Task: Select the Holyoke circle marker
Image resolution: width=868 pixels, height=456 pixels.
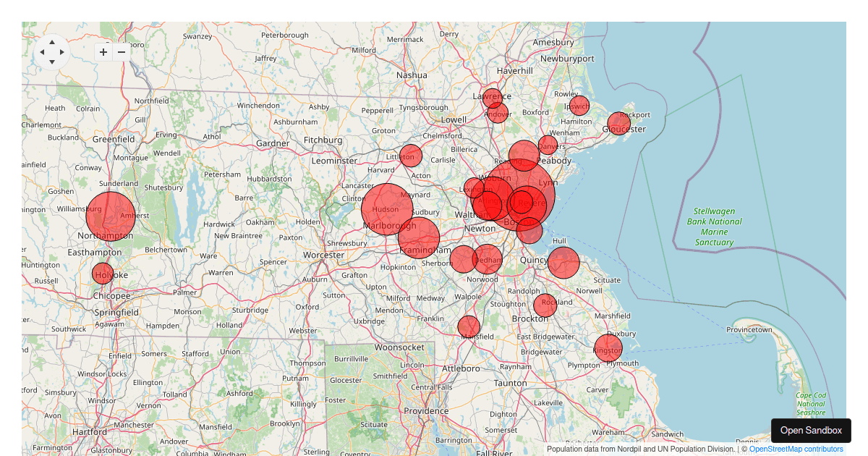Action: [x=103, y=273]
